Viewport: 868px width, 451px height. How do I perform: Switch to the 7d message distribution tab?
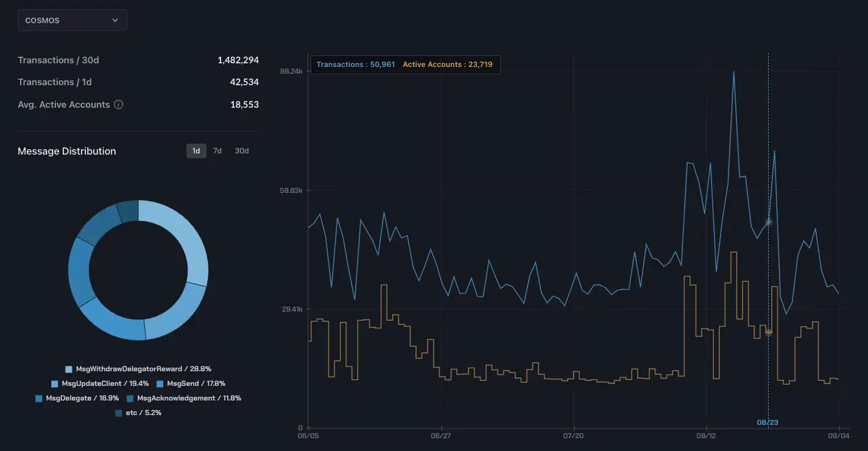[217, 150]
